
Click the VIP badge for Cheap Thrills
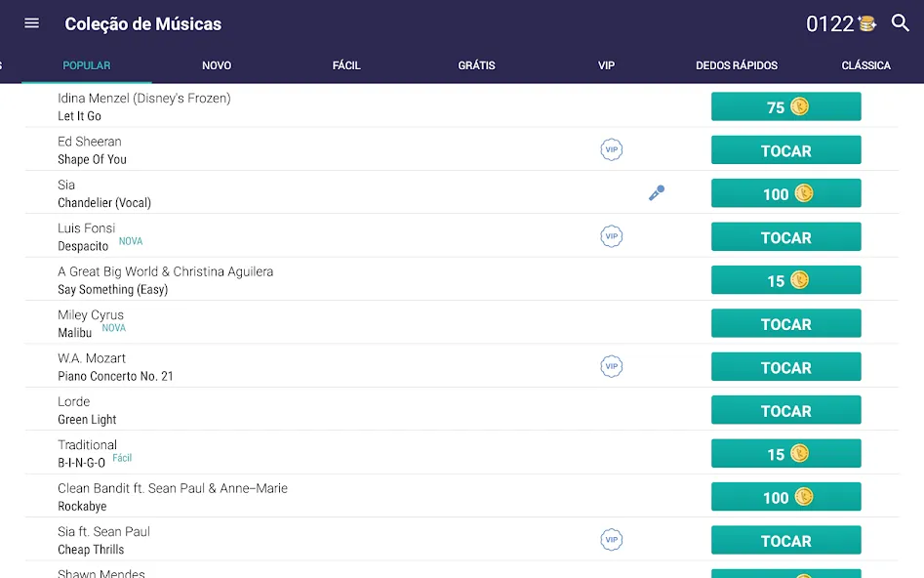coord(612,540)
